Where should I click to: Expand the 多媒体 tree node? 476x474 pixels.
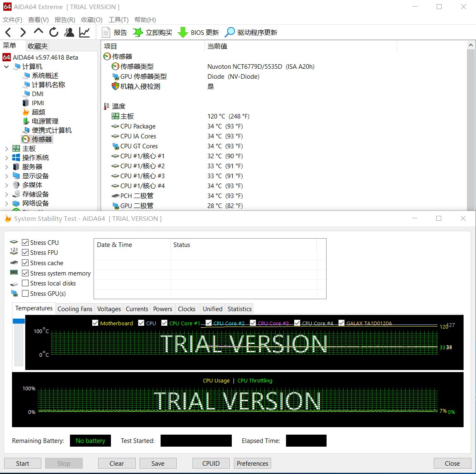[x=6, y=185]
